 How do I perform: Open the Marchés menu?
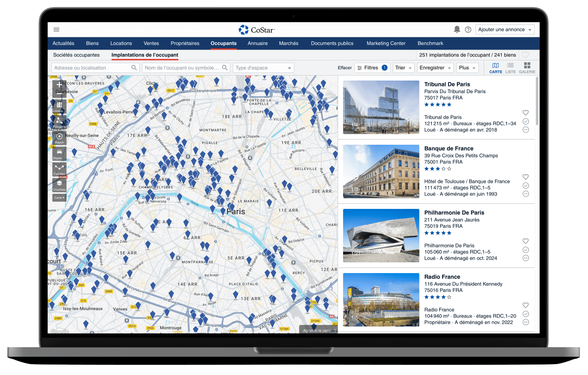[x=289, y=43]
